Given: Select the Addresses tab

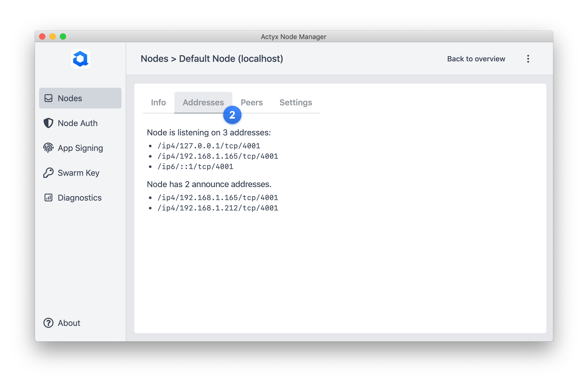Looking at the screenshot, I should [203, 103].
